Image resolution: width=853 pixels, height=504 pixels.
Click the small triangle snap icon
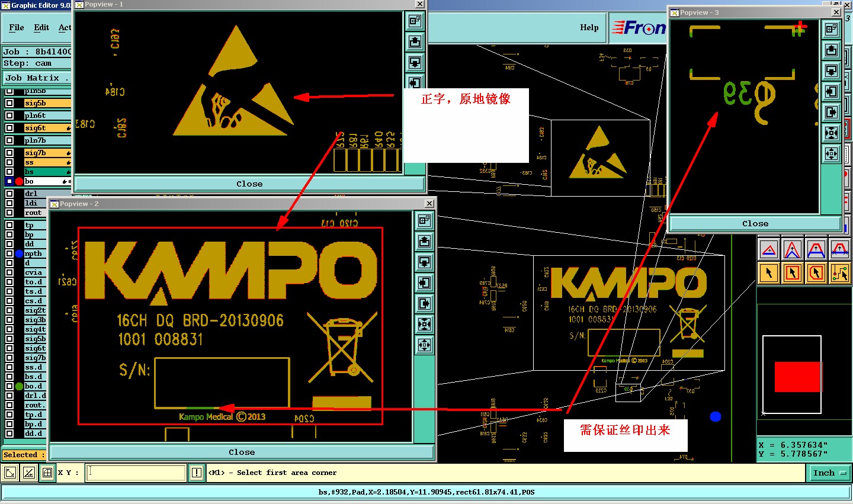769,249
